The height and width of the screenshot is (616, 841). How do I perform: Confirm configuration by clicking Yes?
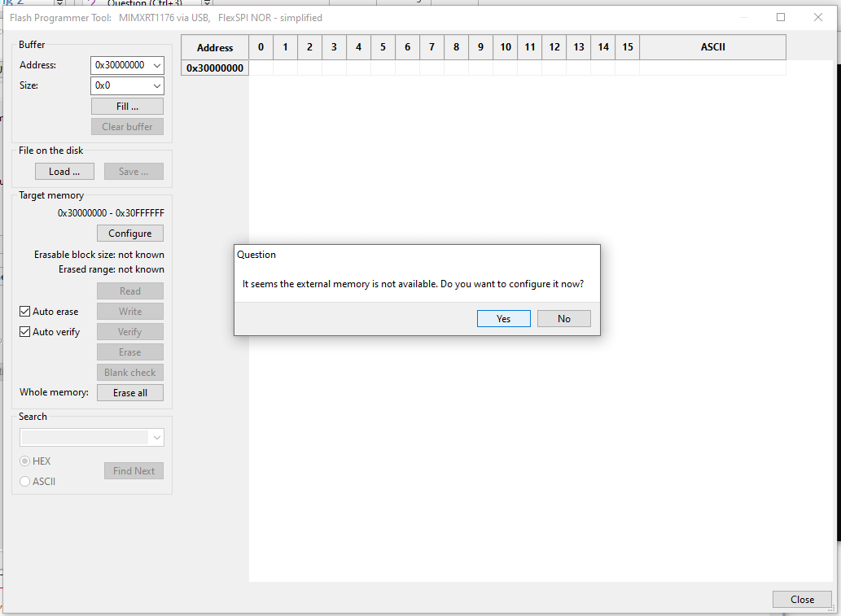[x=503, y=318]
